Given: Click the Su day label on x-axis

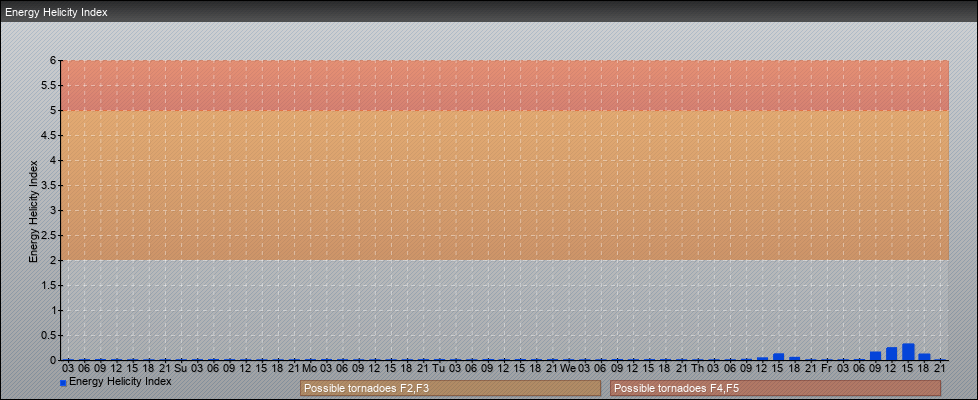Looking at the screenshot, I should coord(181,369).
